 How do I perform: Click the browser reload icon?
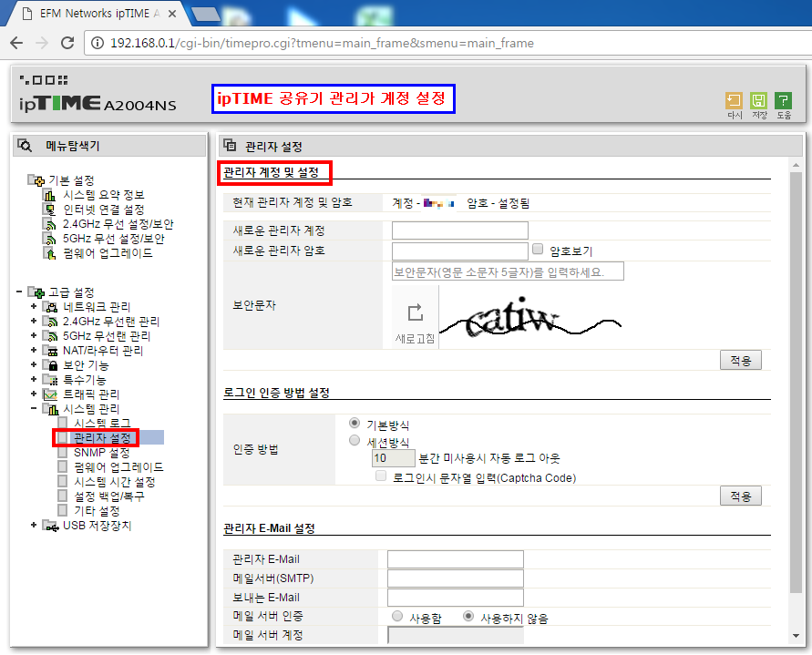tap(66, 42)
